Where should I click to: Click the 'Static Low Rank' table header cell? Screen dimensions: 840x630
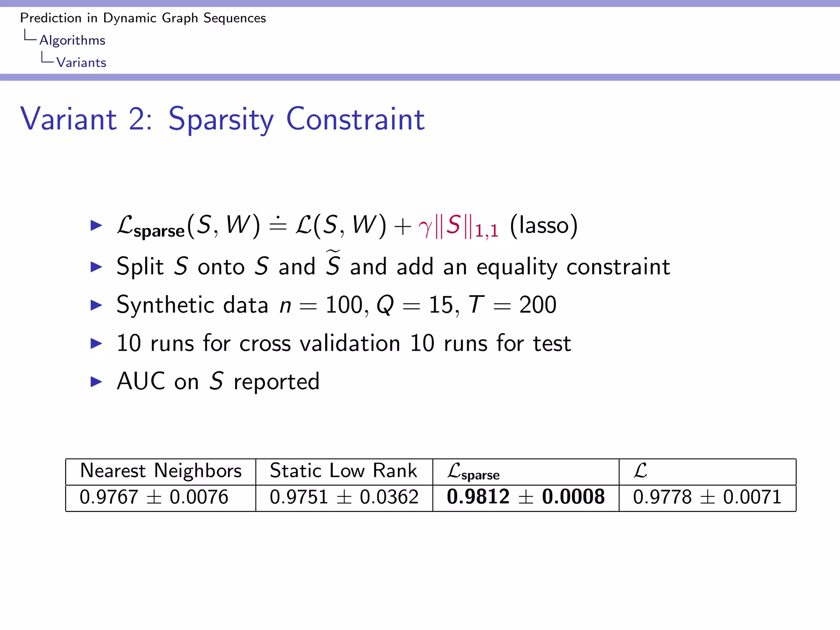[344, 472]
